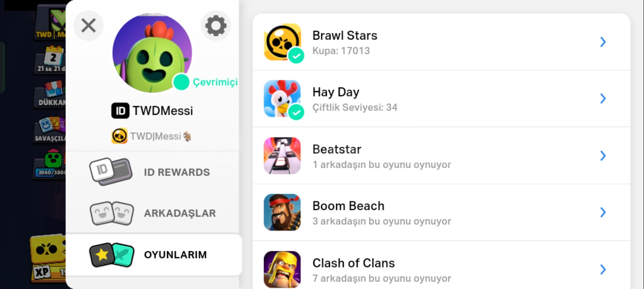The height and width of the screenshot is (289, 644).
Task: Tap the Boom Beach game icon
Action: click(x=282, y=212)
